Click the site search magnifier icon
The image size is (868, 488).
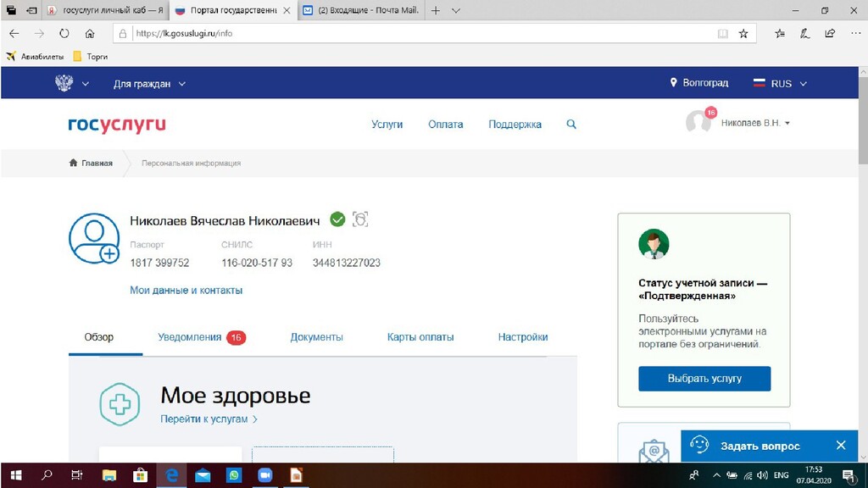coord(571,125)
